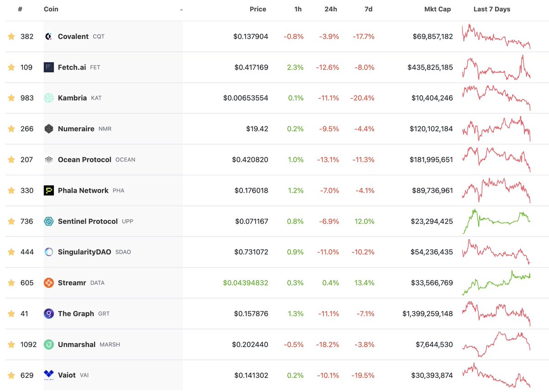This screenshot has height=392, width=549.
Task: Click the Ocean Protocol logo icon
Action: (48, 160)
